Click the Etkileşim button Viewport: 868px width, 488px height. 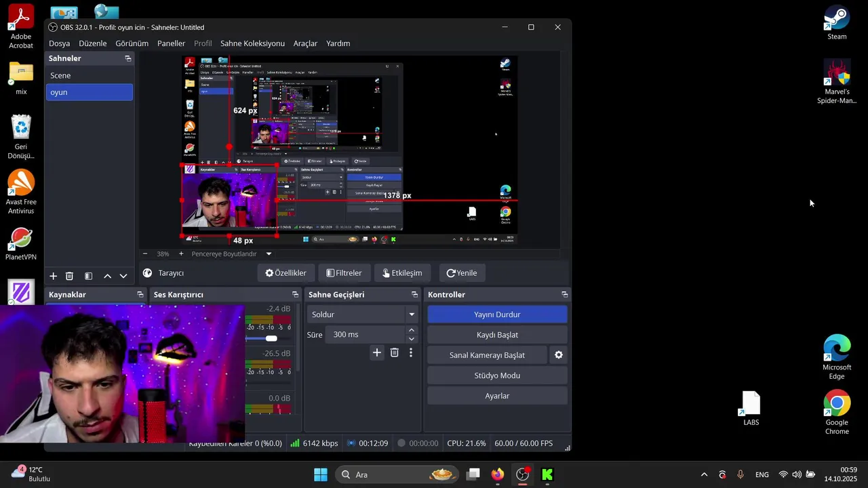pyautogui.click(x=402, y=273)
